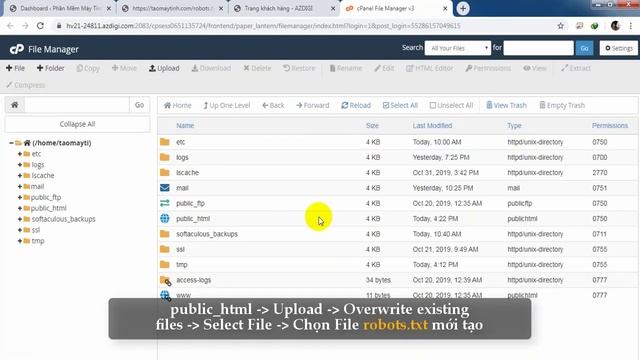
Task: Focus the search for text field
Action: point(538,48)
